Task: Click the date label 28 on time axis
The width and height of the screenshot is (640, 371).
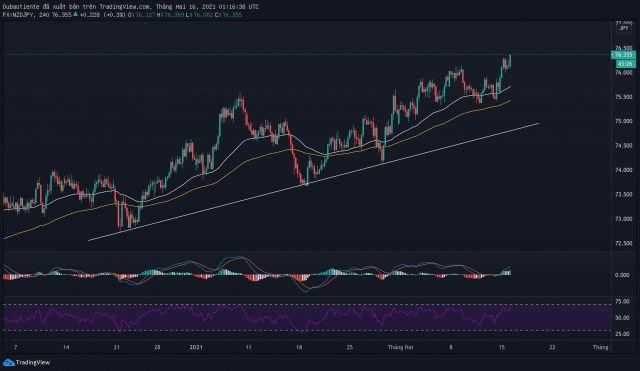Action: [x=157, y=347]
